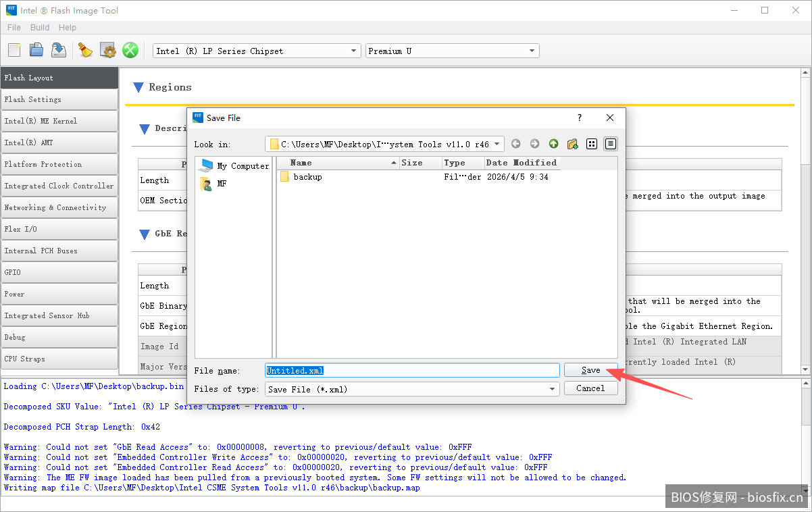The image size is (812, 512).
Task: Switch to List View in file dialog
Action: point(592,144)
